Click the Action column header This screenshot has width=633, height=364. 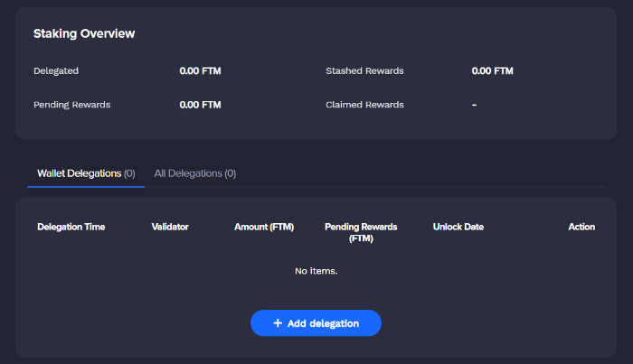point(581,227)
